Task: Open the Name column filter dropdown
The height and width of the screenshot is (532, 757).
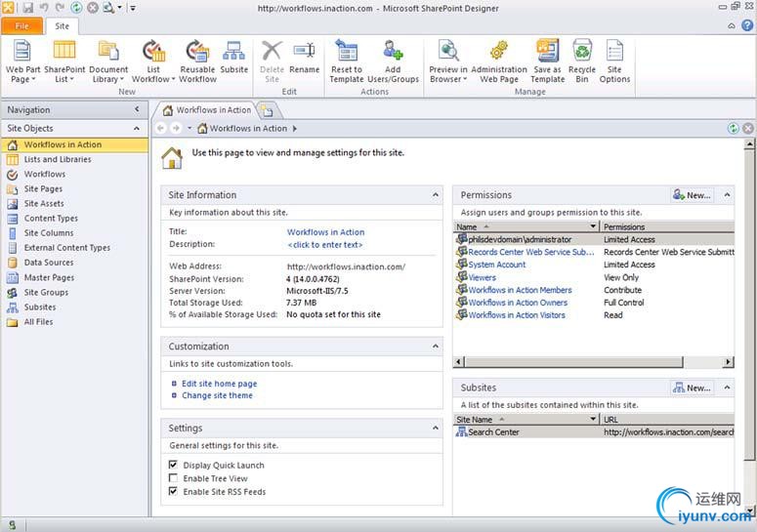Action: (593, 226)
